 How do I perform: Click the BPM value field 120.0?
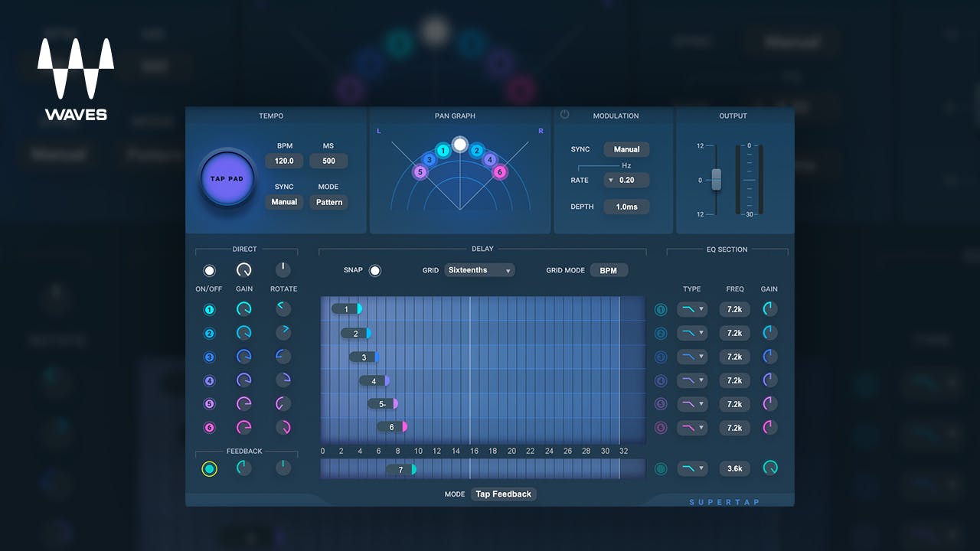click(284, 161)
